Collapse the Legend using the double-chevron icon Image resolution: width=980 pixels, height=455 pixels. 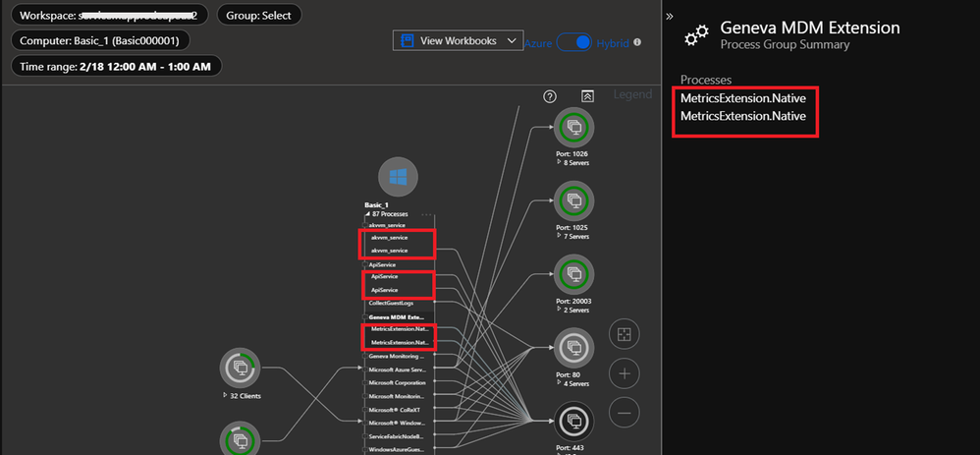[x=587, y=96]
